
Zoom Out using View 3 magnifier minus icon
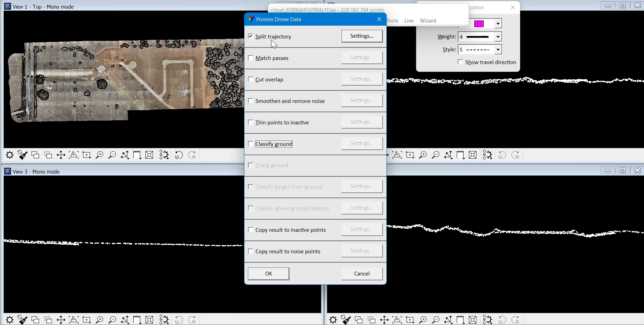click(x=112, y=320)
